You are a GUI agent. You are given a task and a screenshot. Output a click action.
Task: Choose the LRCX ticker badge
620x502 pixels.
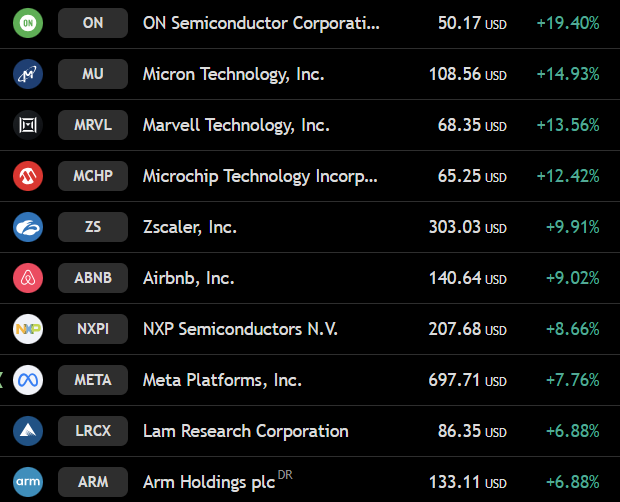pyautogui.click(x=93, y=431)
